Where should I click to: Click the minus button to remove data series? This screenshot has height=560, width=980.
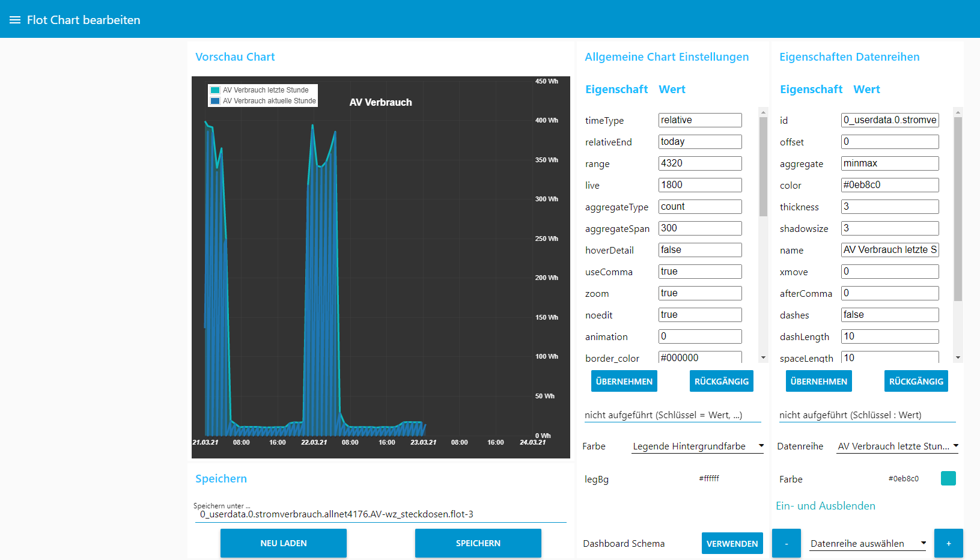click(787, 543)
